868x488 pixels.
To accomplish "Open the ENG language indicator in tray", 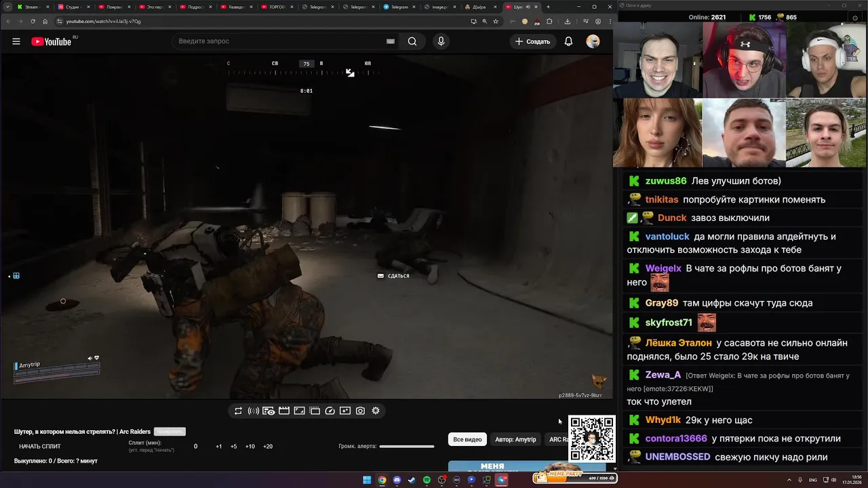I will (813, 480).
